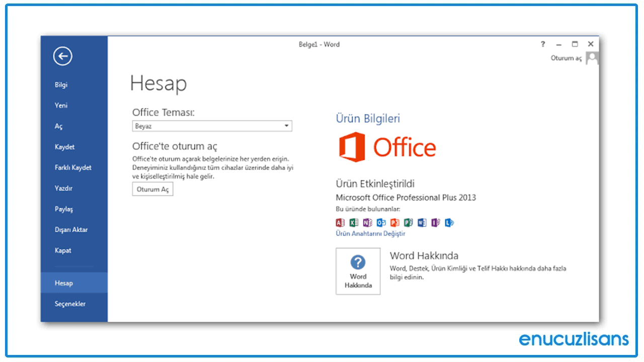This screenshot has height=362, width=644.
Task: Click the Excel product icon
Action: (354, 223)
